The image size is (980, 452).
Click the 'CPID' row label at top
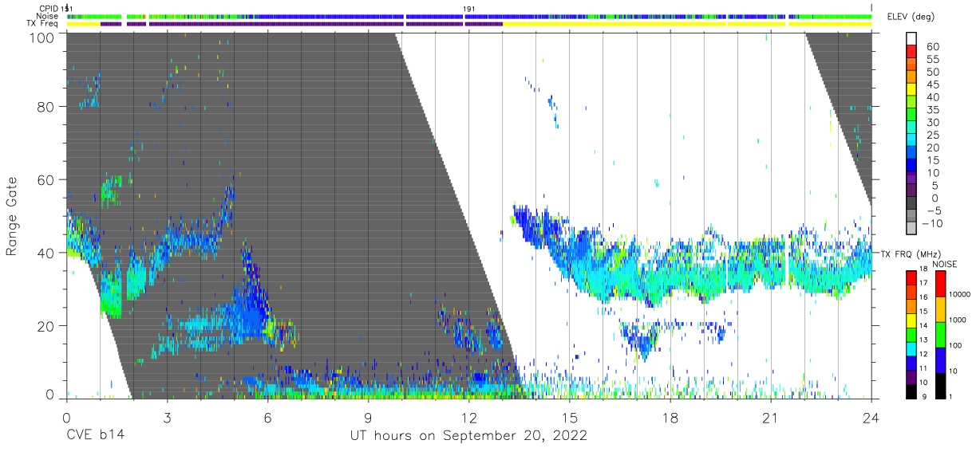pyautogui.click(x=48, y=8)
